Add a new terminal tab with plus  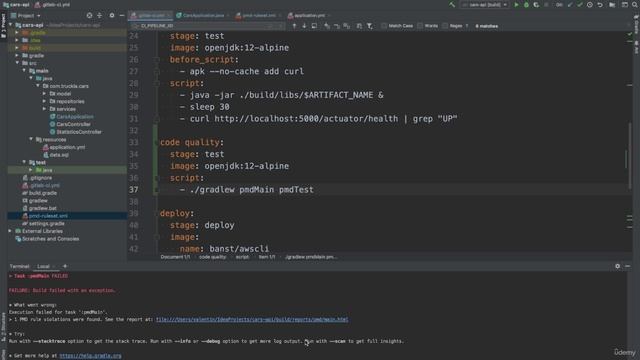[x=65, y=266]
